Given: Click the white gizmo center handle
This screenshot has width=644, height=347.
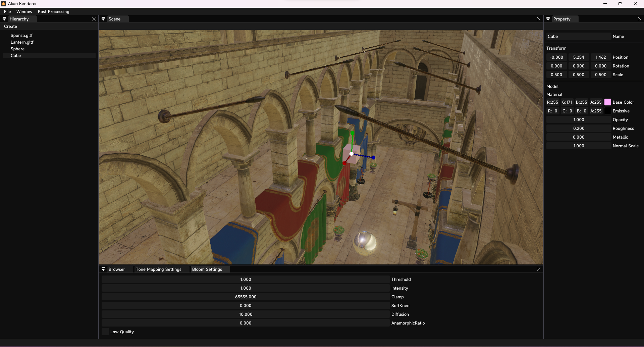Looking at the screenshot, I should [x=352, y=154].
